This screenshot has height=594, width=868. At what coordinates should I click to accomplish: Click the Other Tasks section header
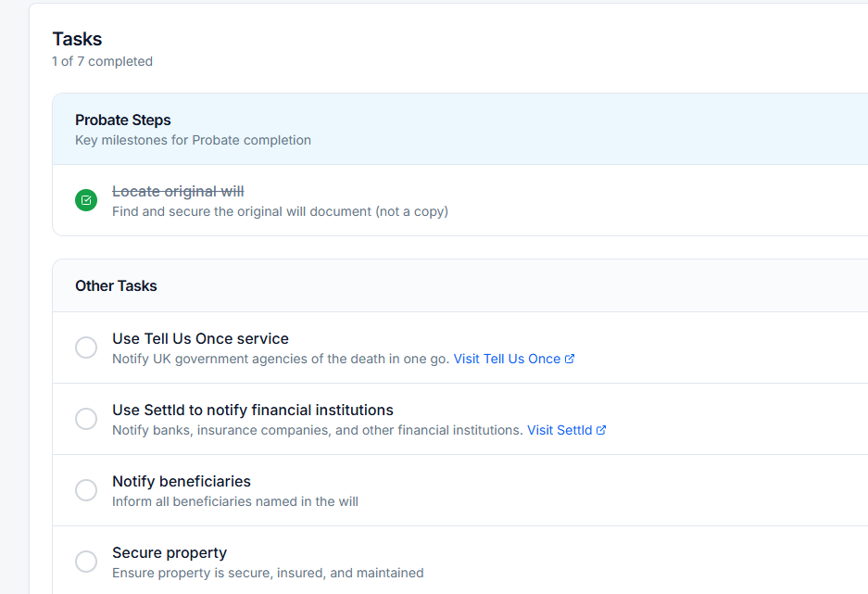[116, 285]
